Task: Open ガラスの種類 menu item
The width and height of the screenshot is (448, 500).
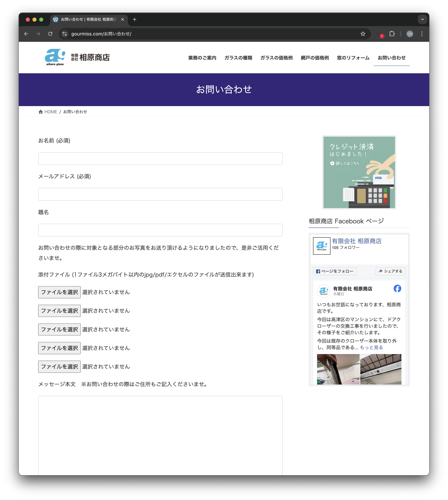Action: tap(238, 58)
